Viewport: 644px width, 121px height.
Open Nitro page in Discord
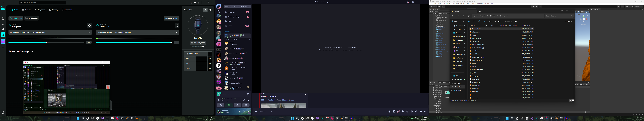(237, 21)
